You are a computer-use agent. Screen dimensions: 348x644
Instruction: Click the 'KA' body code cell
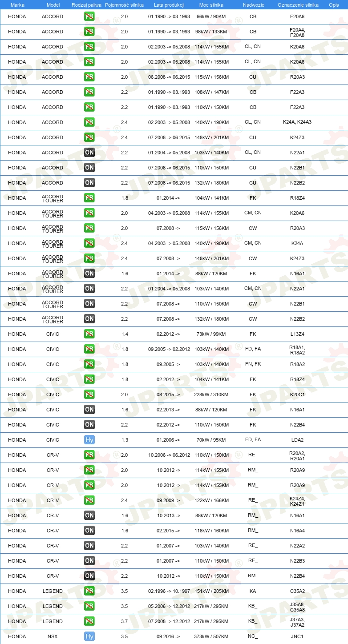pyautogui.click(x=253, y=591)
